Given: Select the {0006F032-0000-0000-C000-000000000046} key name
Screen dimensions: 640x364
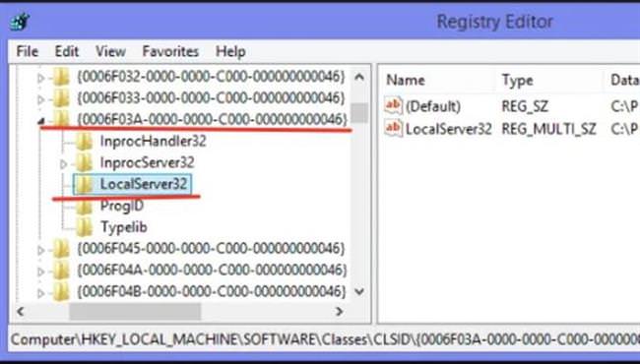Looking at the screenshot, I should tap(211, 77).
